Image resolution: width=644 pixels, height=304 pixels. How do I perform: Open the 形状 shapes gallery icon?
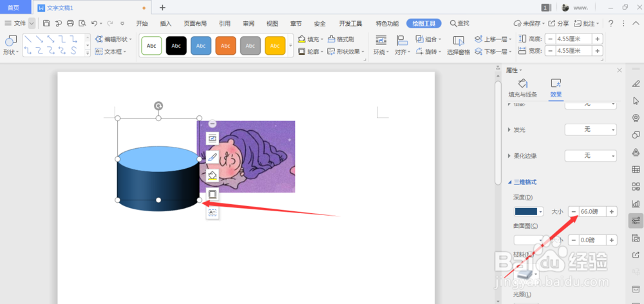(x=11, y=41)
